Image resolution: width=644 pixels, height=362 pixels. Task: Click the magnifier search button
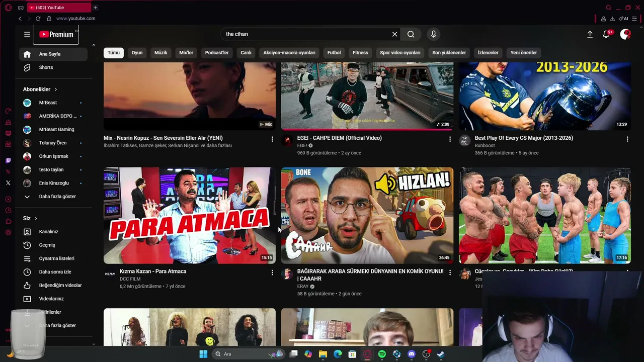pyautogui.click(x=411, y=34)
